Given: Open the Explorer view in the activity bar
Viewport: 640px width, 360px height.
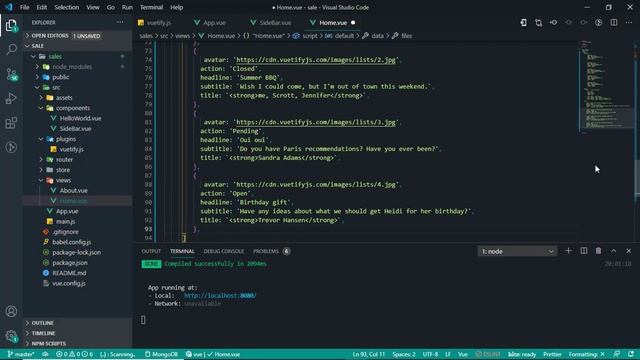Looking at the screenshot, I should pos(11,25).
